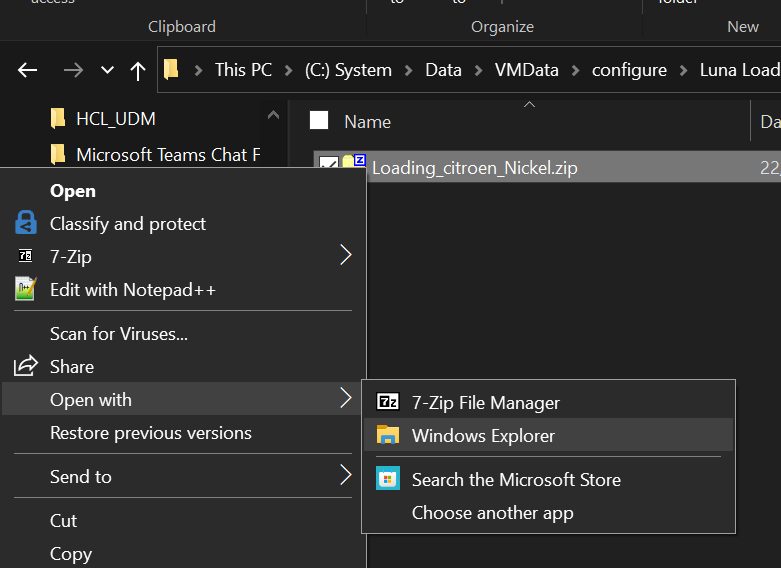Open the HCL_UDM folder in sidebar

[x=116, y=119]
